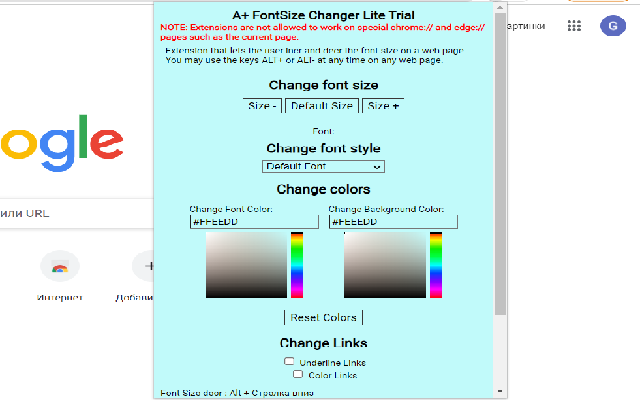Click the Change Links heading
Viewport: 640px width, 400px height.
[323, 343]
